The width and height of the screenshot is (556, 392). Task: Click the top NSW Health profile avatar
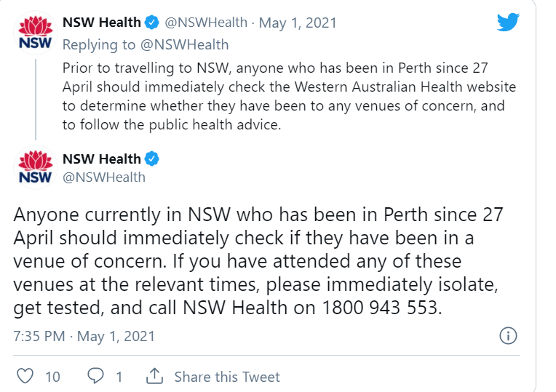point(35,33)
